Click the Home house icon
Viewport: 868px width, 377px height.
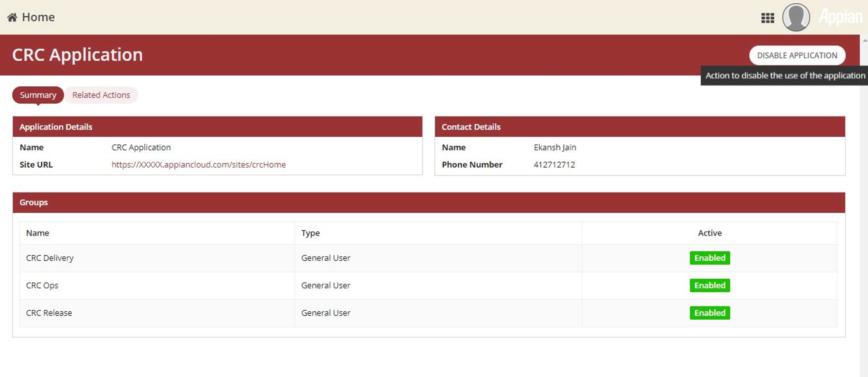click(x=12, y=17)
